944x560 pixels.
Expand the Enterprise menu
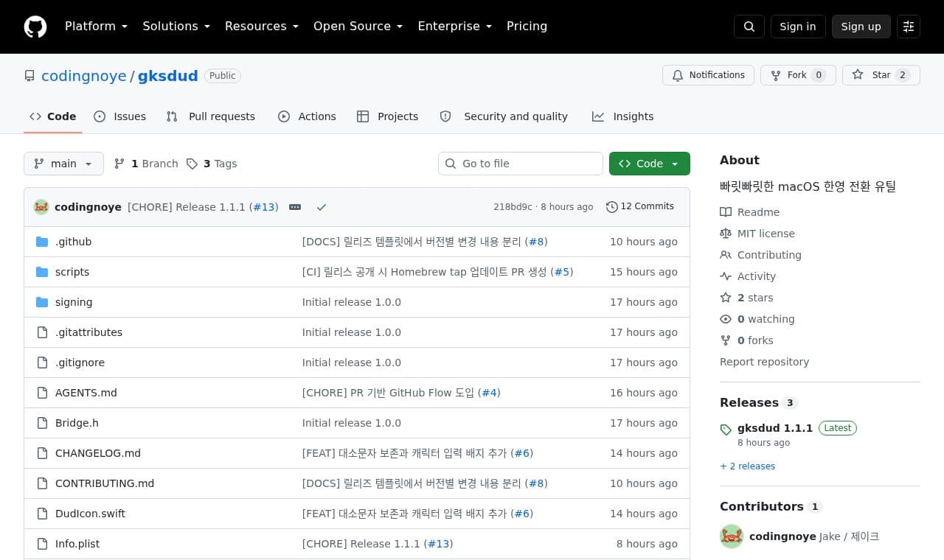454,27
